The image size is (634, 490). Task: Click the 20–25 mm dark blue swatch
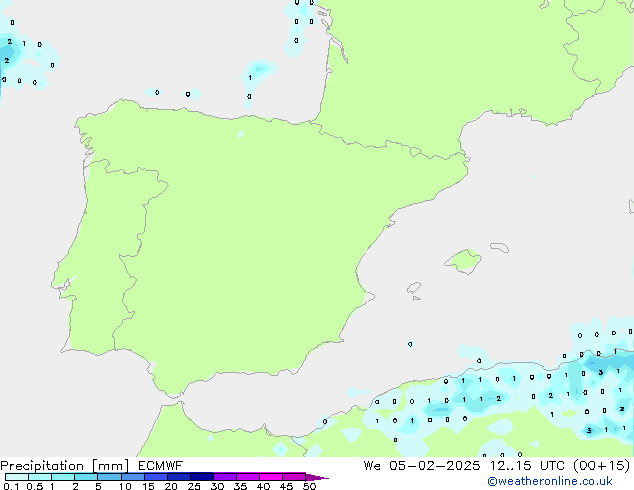click(178, 477)
